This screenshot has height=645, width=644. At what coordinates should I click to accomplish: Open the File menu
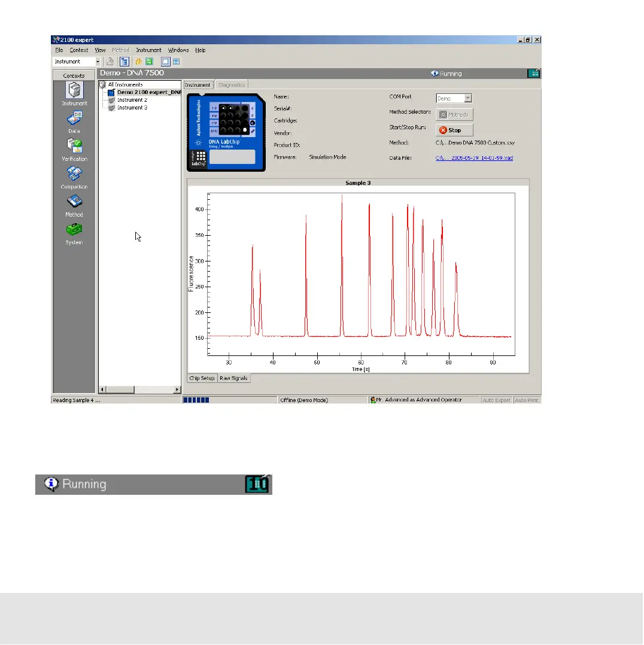coord(59,50)
